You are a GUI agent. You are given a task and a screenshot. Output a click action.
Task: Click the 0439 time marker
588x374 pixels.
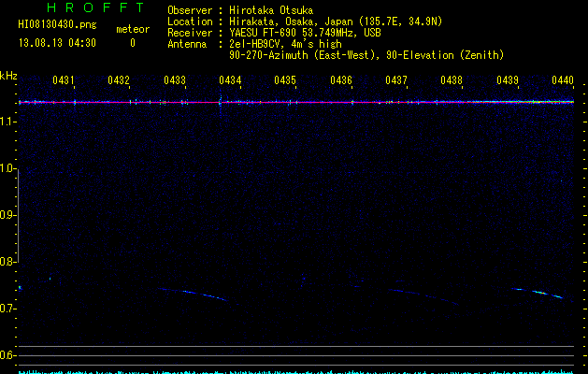pyautogui.click(x=508, y=80)
